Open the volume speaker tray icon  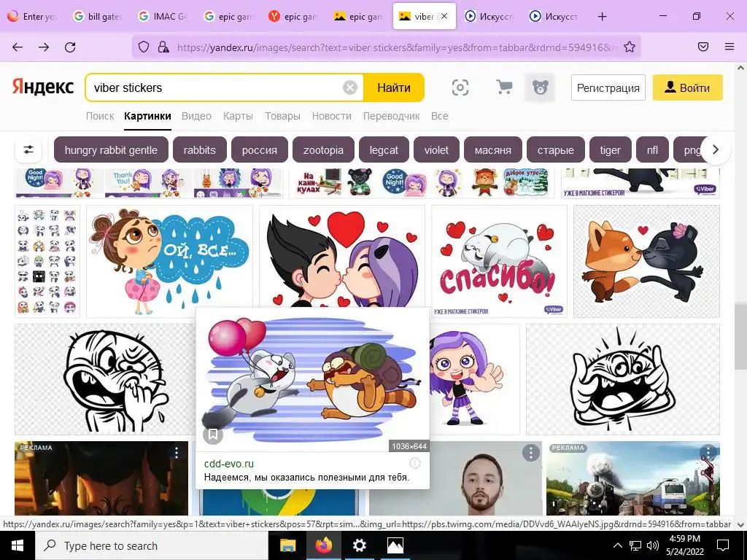[x=653, y=545]
